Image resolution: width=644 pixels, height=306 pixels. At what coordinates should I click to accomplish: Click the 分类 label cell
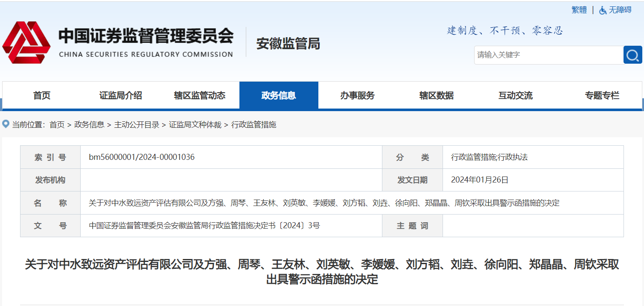[x=412, y=157]
